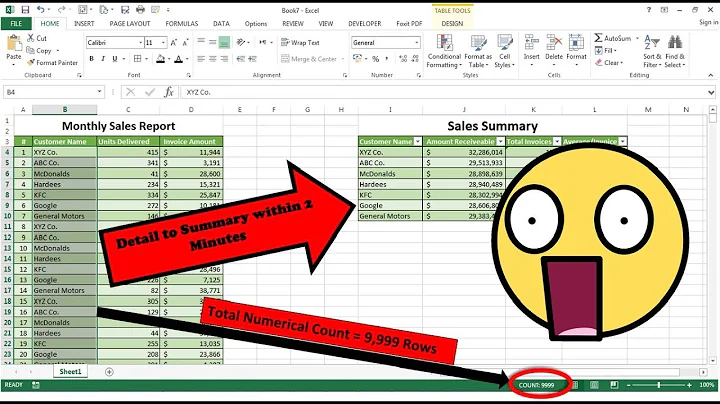This screenshot has height=404, width=720.
Task: Click the Clear eraser button
Action: pyautogui.click(x=609, y=62)
